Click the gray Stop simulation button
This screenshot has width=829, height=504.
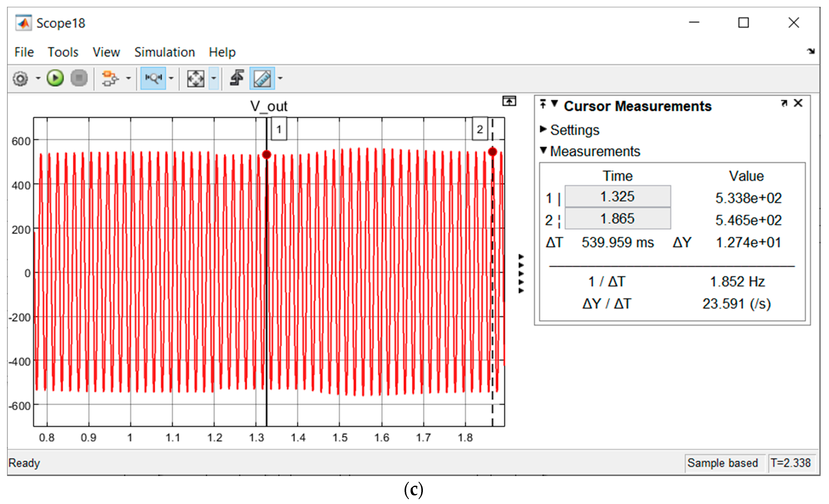[x=79, y=78]
